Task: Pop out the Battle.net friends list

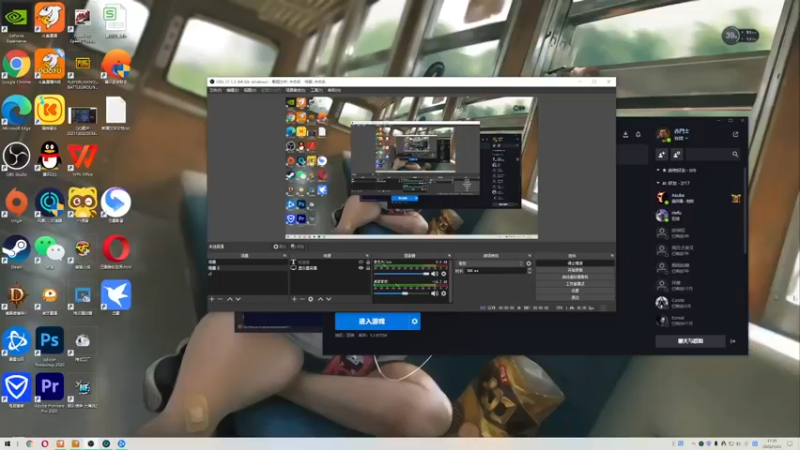Action: [x=735, y=134]
